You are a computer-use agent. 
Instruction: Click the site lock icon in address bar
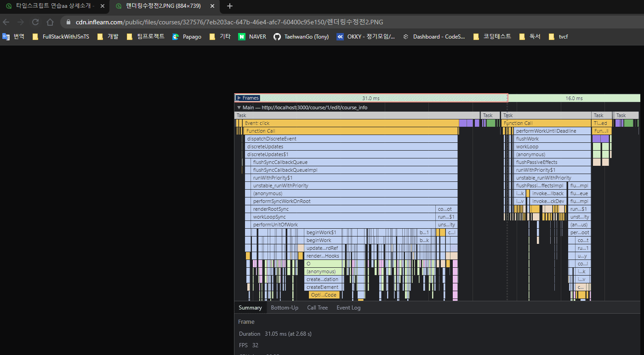68,22
